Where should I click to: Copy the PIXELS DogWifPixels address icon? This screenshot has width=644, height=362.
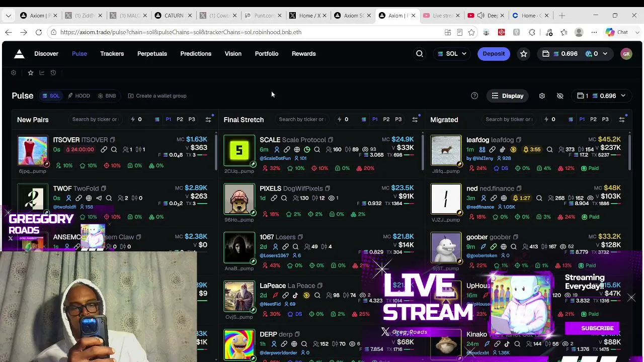[328, 189]
